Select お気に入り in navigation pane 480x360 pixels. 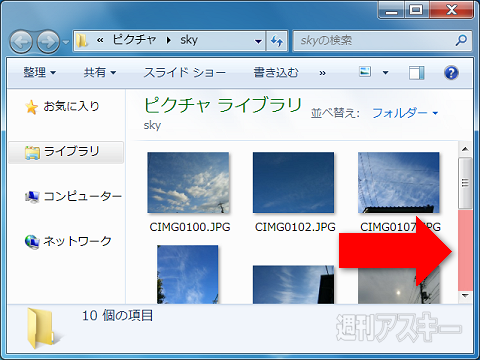tap(71, 106)
